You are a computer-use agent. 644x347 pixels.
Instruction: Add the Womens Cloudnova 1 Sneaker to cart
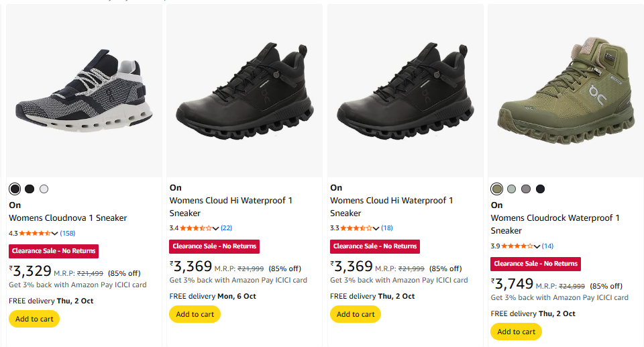(x=34, y=319)
